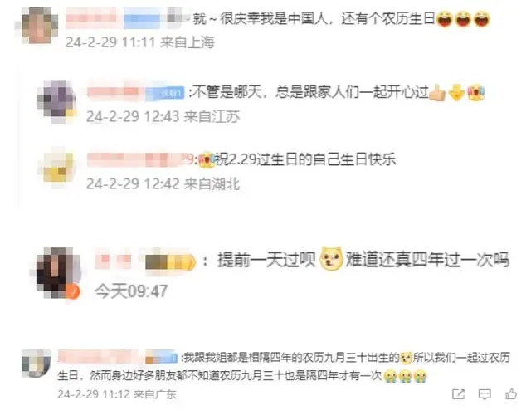Viewport: 531px width, 420px height.
Task: Click the doge emoji in 提前一天过呗 comment
Action: click(x=331, y=258)
